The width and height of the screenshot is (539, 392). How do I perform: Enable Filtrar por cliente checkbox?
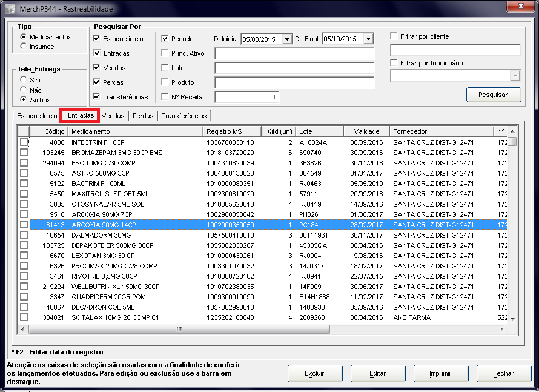(394, 36)
